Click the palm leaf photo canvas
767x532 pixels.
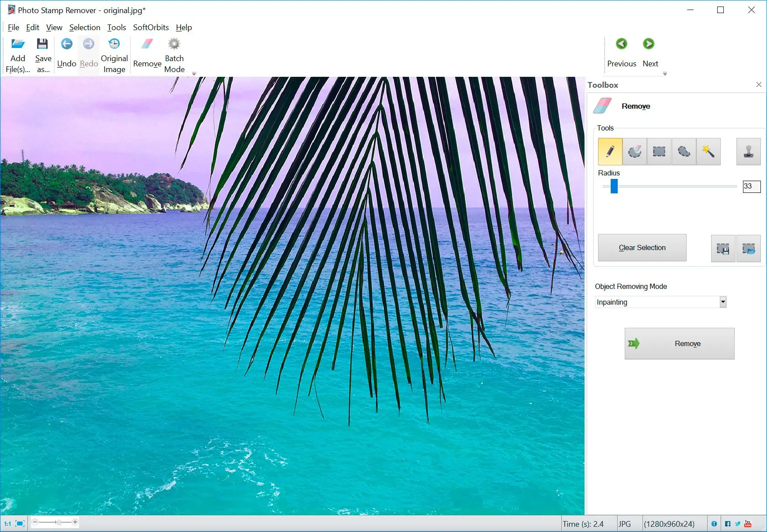pos(292,296)
